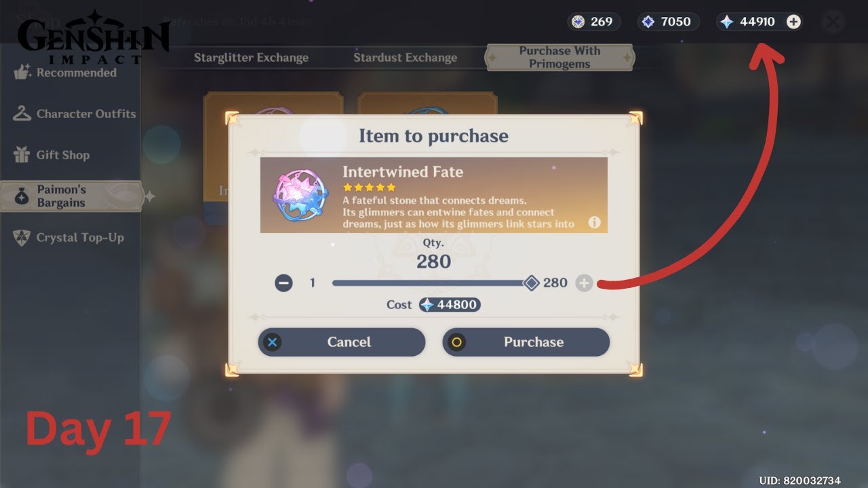
Task: Open Character Outfits in the sidebar
Action: [x=75, y=114]
